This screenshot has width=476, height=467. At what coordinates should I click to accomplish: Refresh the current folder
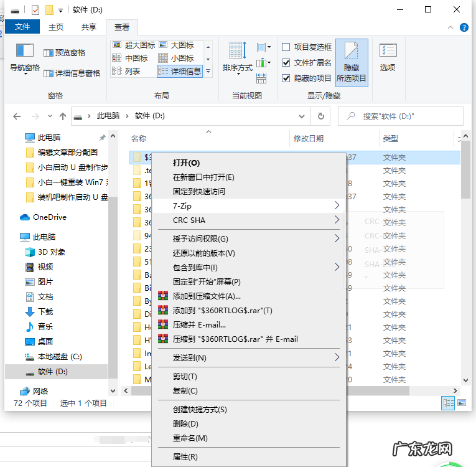320,116
